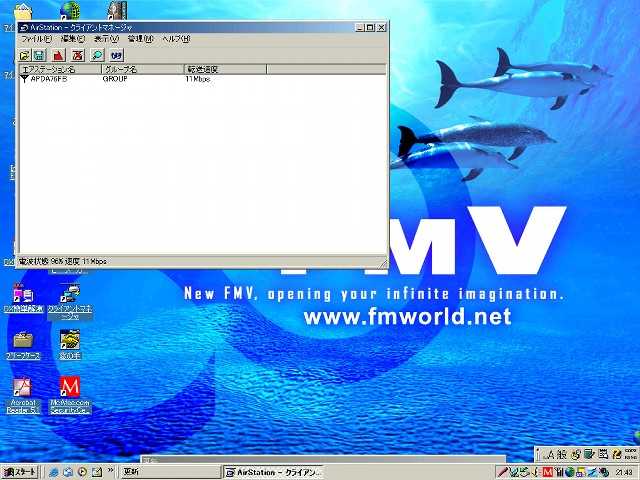Open the 管理(M) menu

[140, 39]
